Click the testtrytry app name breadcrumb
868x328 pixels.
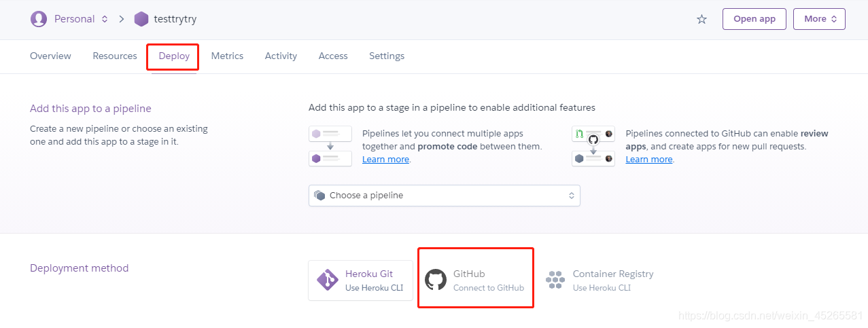point(175,19)
